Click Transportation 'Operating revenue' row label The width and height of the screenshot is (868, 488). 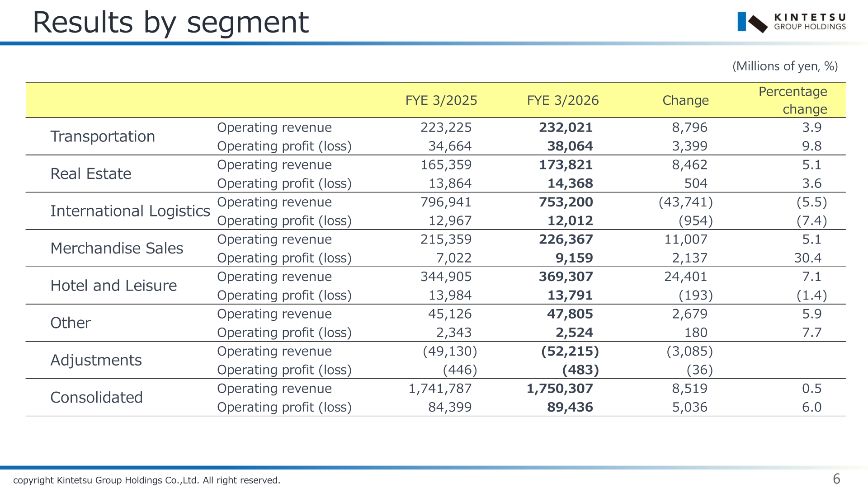tap(274, 127)
